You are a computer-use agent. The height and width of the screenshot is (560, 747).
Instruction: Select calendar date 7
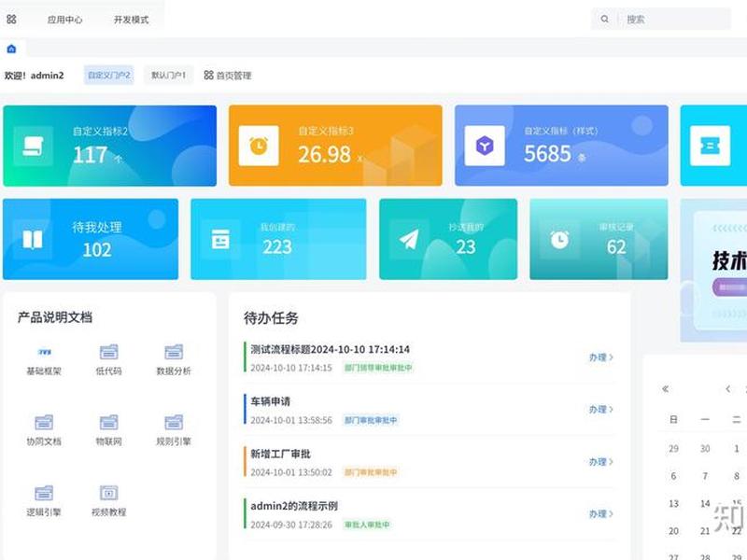(705, 476)
